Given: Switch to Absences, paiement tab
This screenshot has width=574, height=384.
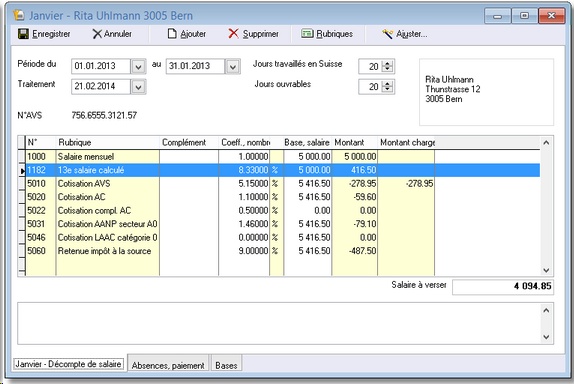Looking at the screenshot, I should coord(168,365).
